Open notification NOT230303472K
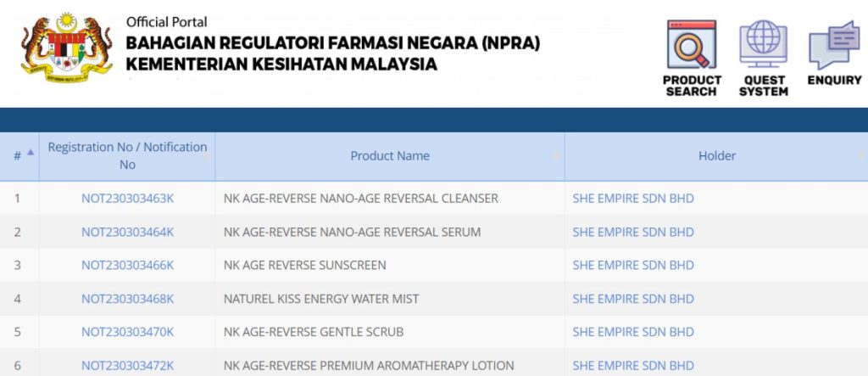Viewport: 868px width, 376px height. click(127, 365)
